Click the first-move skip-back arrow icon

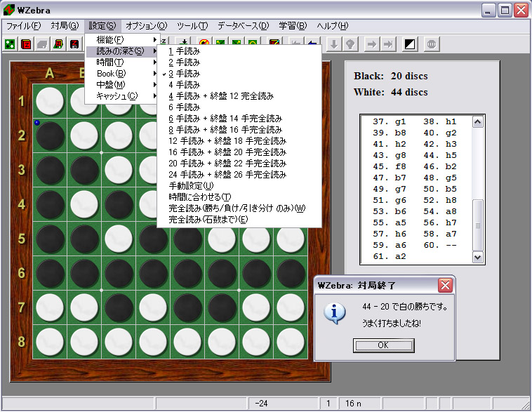pyautogui.click(x=296, y=42)
